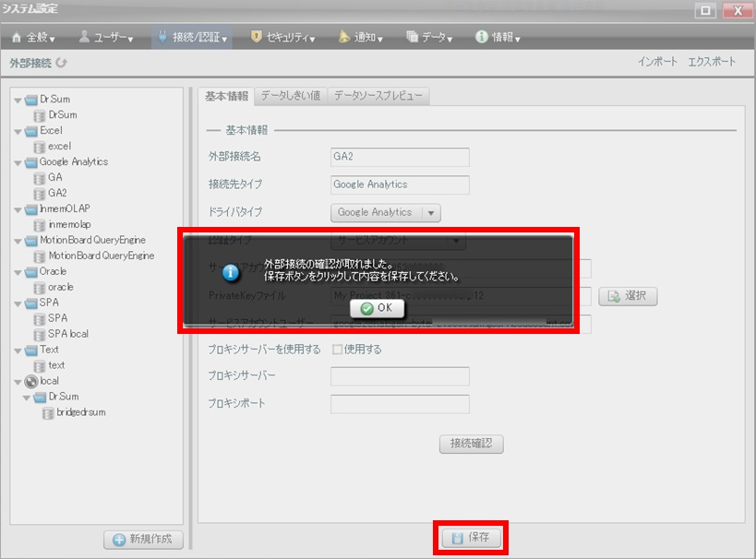The height and width of the screenshot is (559, 756).
Task: Collapse the Dr.Sum folder under local
Action: point(27,398)
